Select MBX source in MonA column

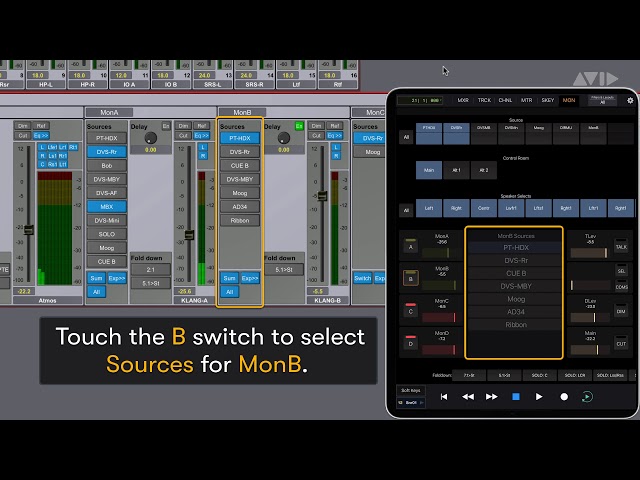click(x=107, y=207)
